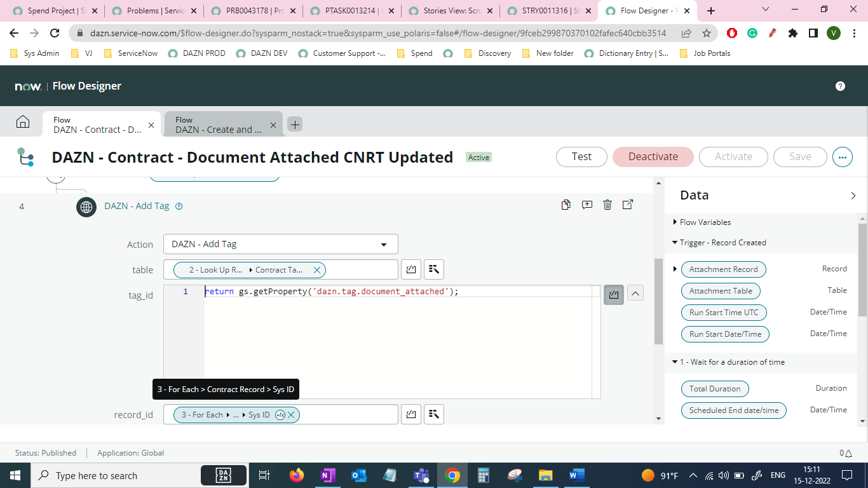The height and width of the screenshot is (488, 868).
Task: Remove the Sys ID data pill
Action: tap(291, 415)
